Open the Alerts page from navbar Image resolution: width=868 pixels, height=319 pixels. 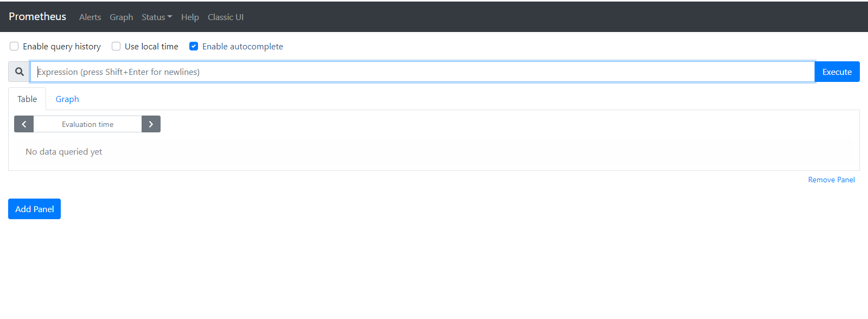click(x=90, y=17)
